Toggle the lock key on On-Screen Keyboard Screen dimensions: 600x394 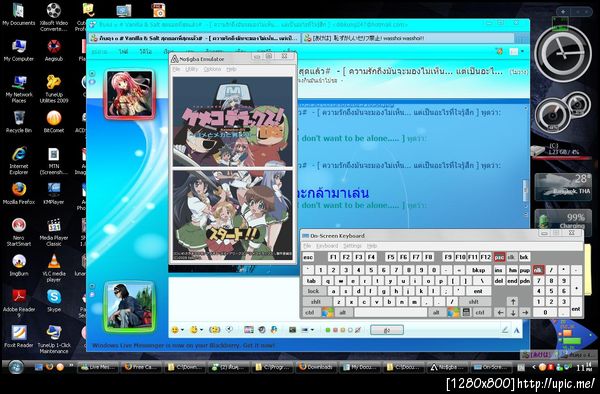[313, 291]
